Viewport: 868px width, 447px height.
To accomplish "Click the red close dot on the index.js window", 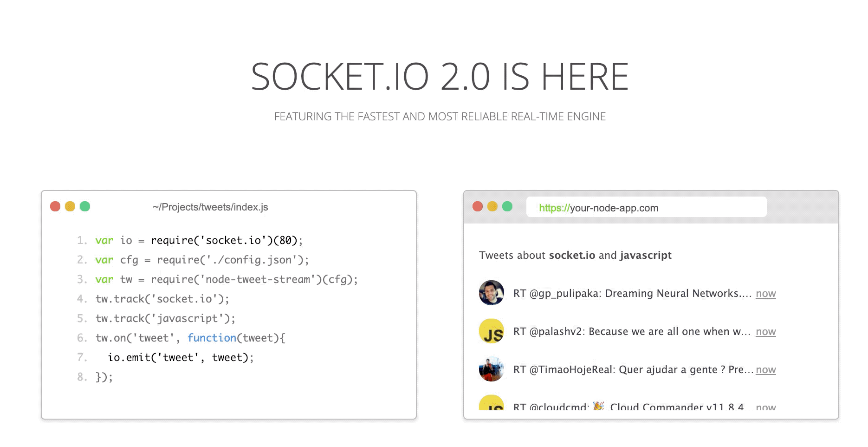I will click(54, 206).
